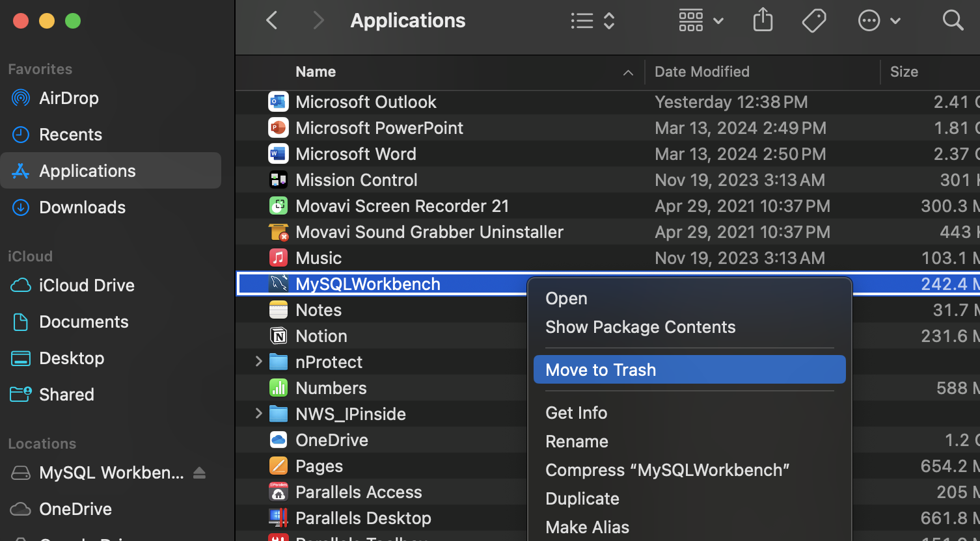The width and height of the screenshot is (980, 541).
Task: Select Applications in the sidebar
Action: [111, 171]
